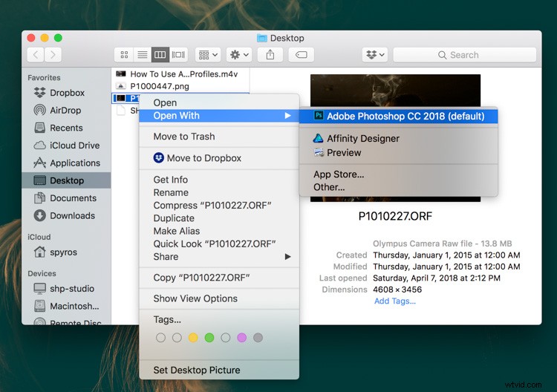Screen dimensions: 557x392
Task: Open the gear Action dropdown menu
Action: pos(239,54)
